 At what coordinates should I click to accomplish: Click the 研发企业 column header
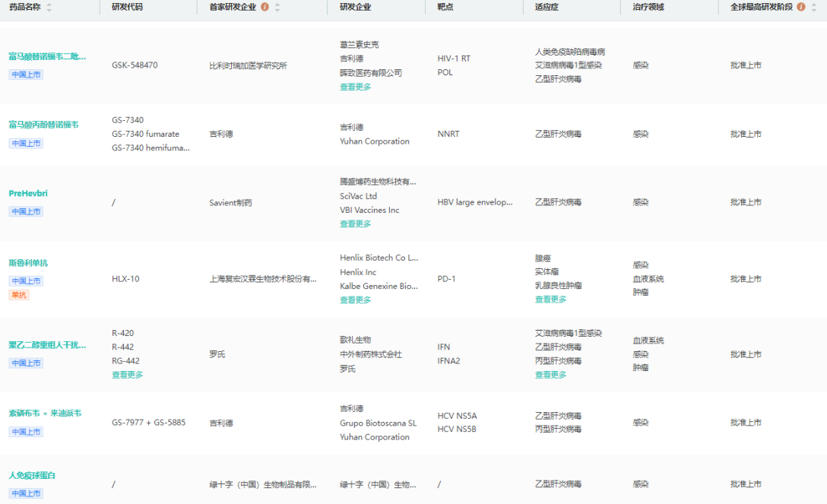tap(355, 7)
